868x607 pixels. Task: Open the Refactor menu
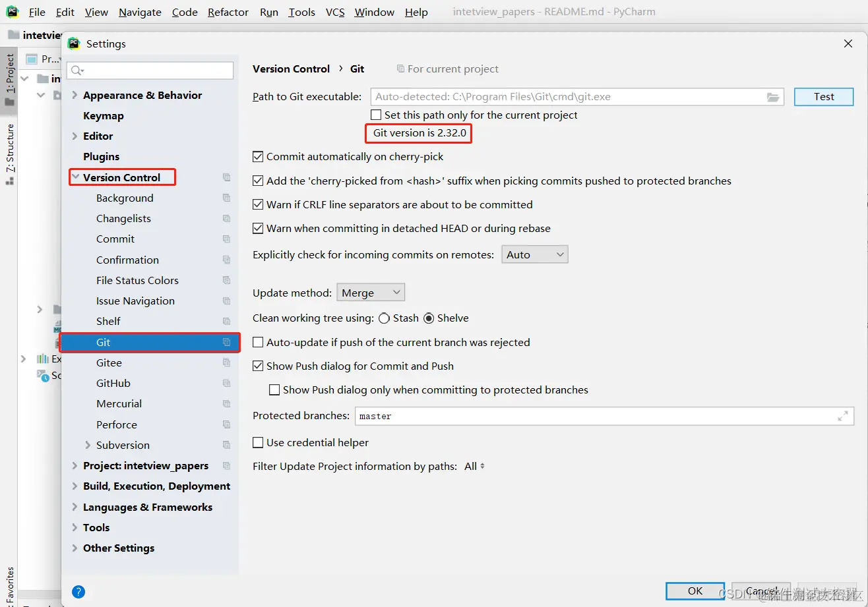228,13
